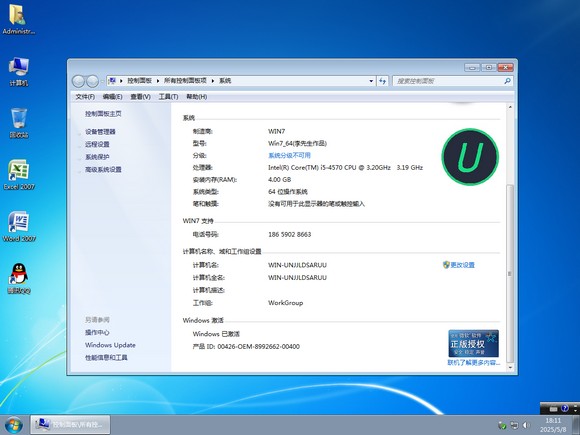Go to 控制面板主页 link
This screenshot has height=435, width=580.
(103, 114)
